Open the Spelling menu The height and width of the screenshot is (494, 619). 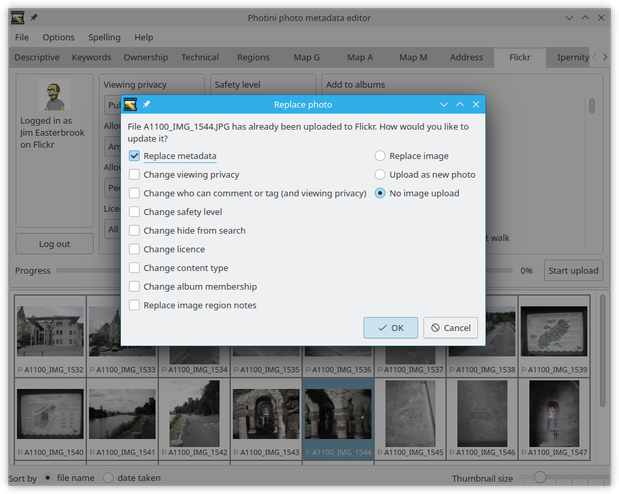(104, 37)
